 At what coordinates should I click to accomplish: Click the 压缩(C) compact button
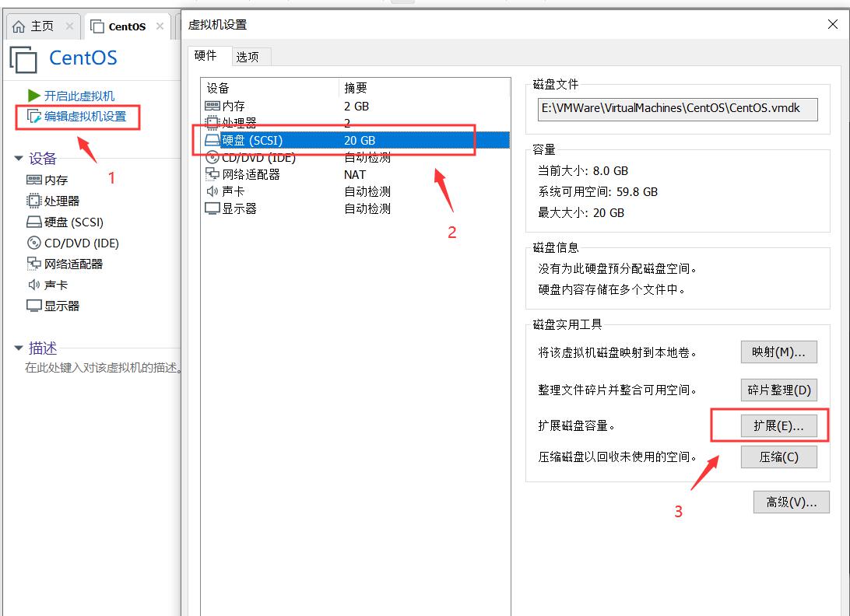(x=778, y=457)
